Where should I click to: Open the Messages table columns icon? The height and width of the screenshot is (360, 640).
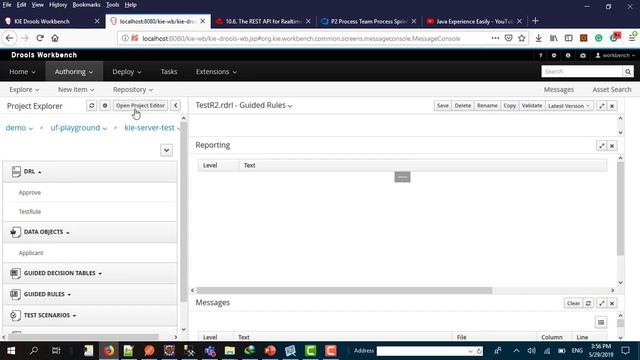coord(601,322)
